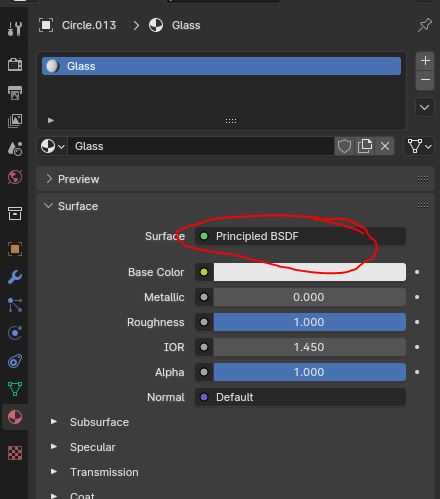Click the Base Color socket dot
Viewport: 440px width, 499px height.
coord(204,272)
